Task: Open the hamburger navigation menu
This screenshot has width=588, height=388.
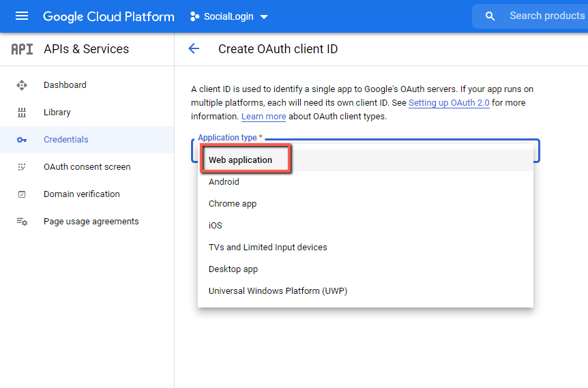Action: tap(22, 16)
